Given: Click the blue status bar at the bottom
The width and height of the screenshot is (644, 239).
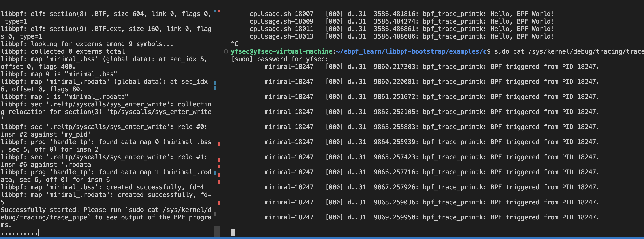Looking at the screenshot, I should point(322,238).
